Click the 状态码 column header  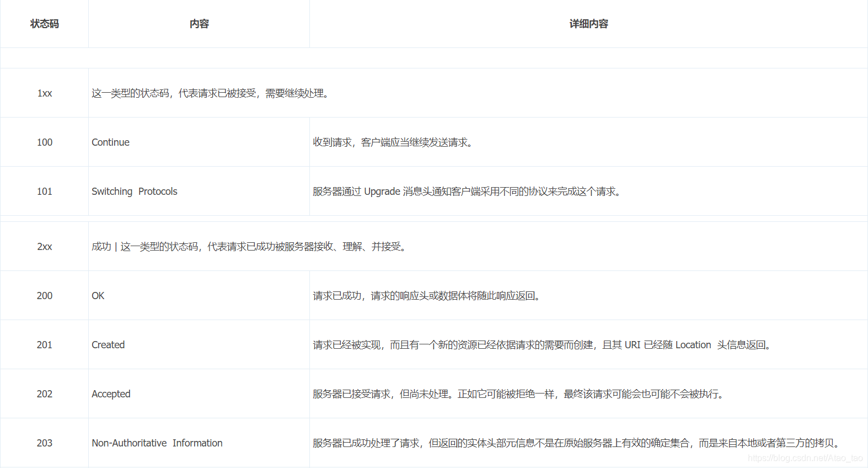click(44, 24)
